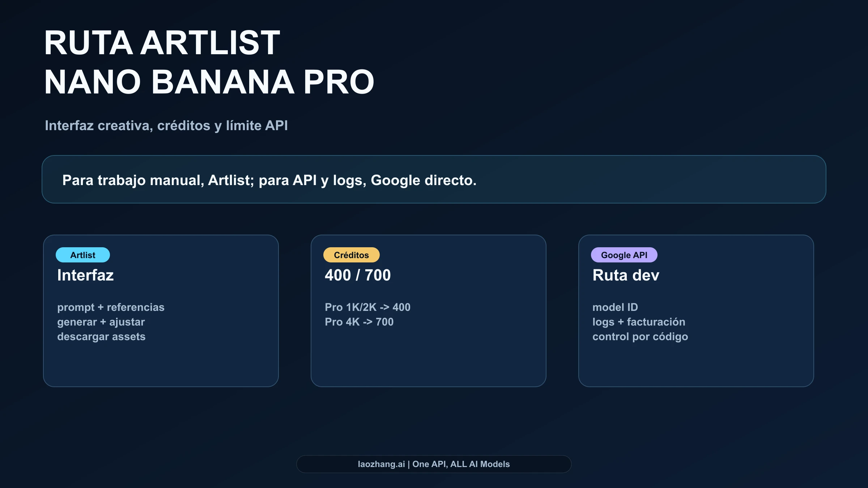
Task: Click the blue Artlist badge
Action: (83, 255)
